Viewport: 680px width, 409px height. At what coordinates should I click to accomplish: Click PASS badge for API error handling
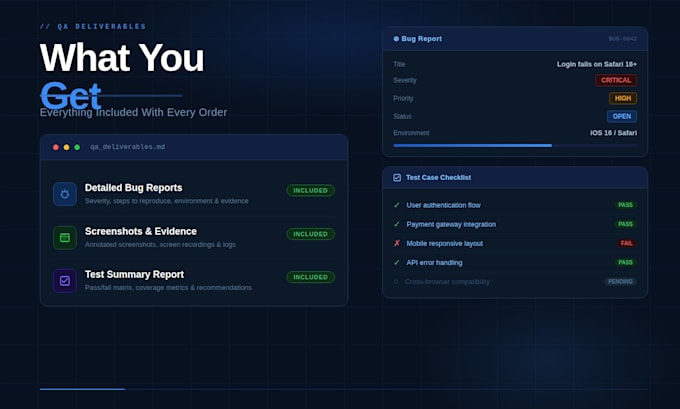click(x=625, y=262)
